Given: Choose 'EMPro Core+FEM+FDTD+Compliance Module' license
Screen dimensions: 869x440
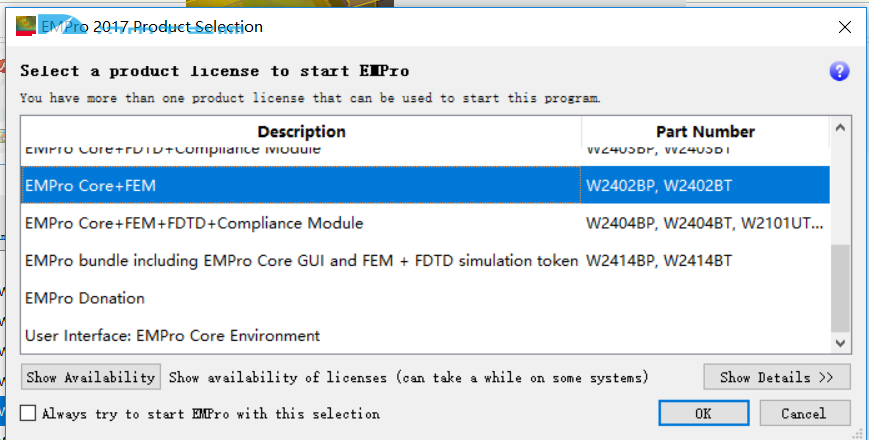Looking at the screenshot, I should (300, 223).
